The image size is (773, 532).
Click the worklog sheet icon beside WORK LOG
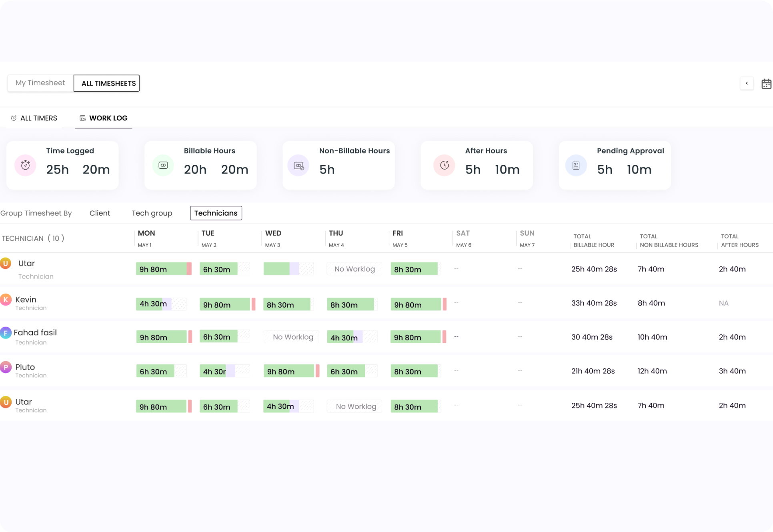tap(82, 118)
